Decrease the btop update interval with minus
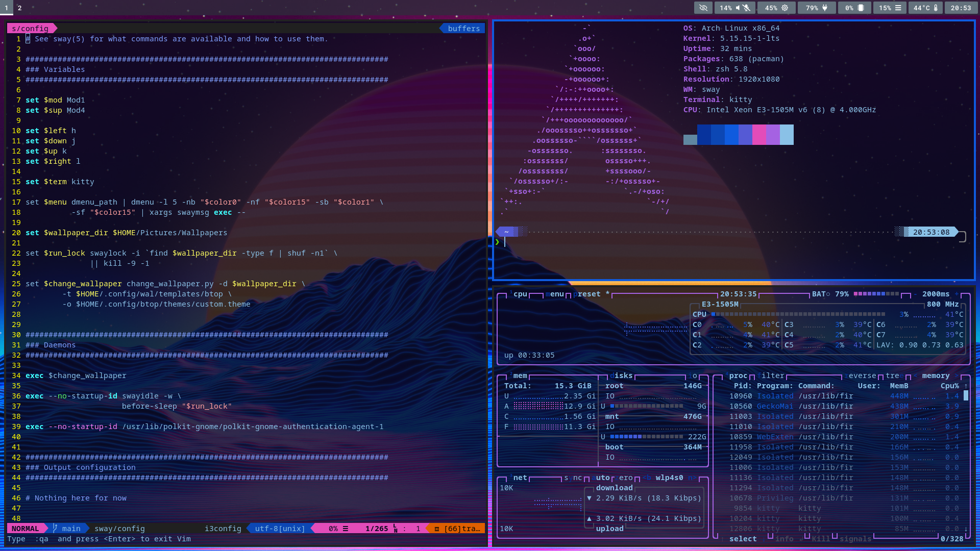980x551 pixels. click(x=915, y=294)
